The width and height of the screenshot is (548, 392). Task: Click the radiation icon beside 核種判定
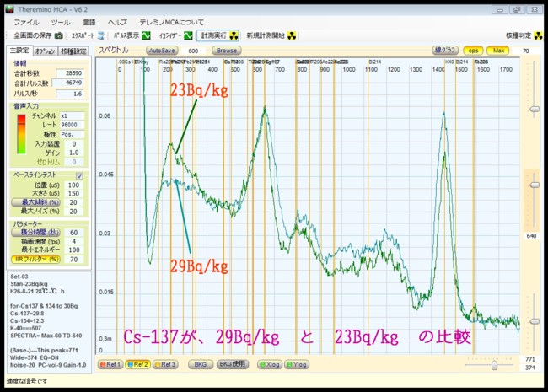pos(539,35)
